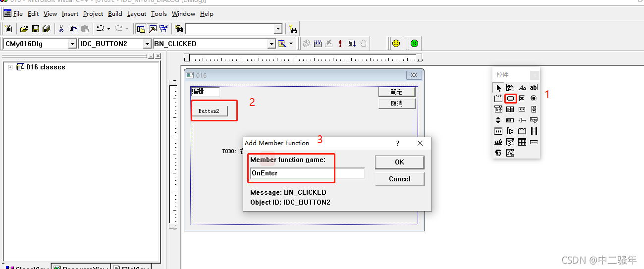
Task: Select the Combo Box tool in palette
Action: (498, 109)
